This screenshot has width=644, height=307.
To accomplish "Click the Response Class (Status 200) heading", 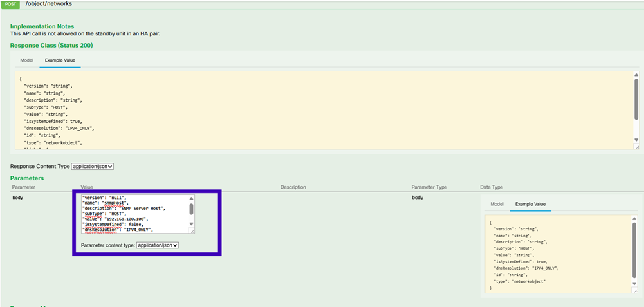I will [51, 45].
